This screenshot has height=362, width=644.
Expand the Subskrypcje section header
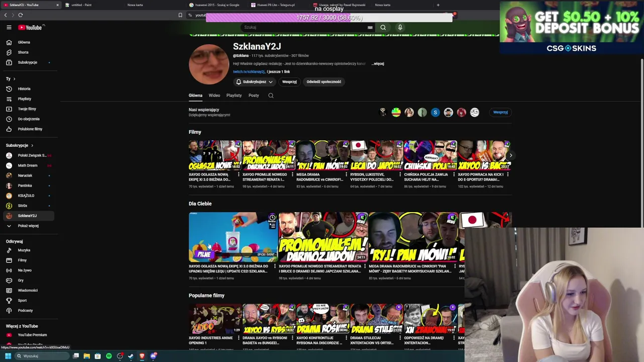pyautogui.click(x=19, y=145)
